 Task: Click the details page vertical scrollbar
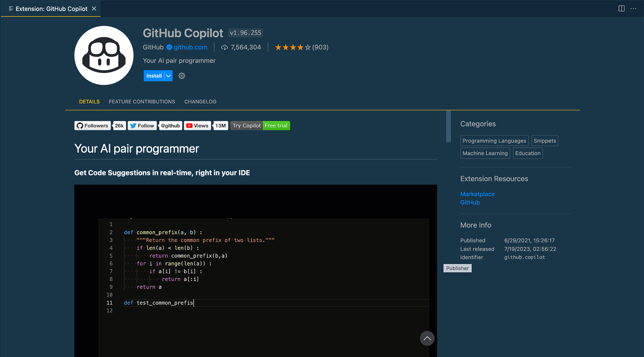[448, 127]
